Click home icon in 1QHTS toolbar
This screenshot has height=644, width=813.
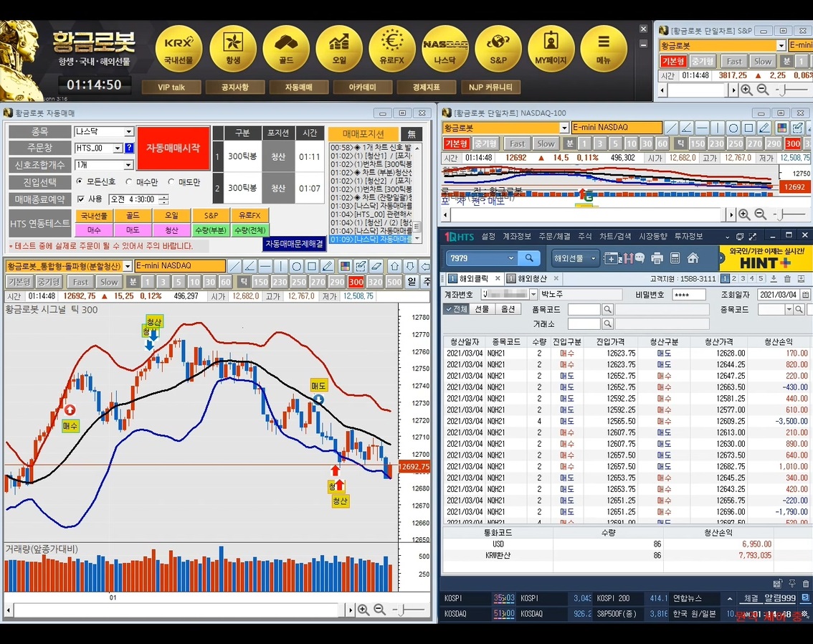[693, 257]
